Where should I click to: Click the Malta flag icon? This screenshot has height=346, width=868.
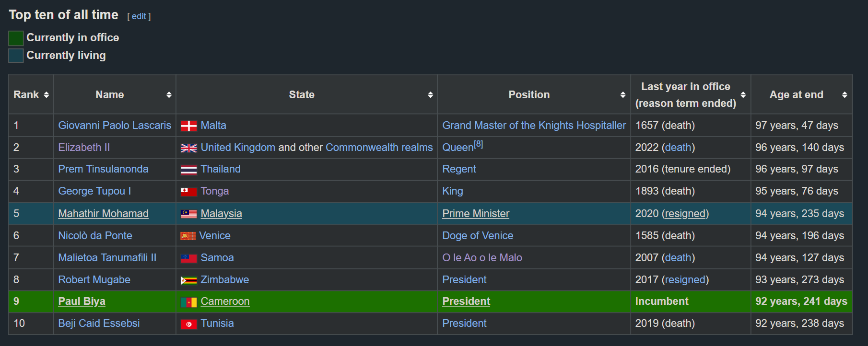(188, 126)
